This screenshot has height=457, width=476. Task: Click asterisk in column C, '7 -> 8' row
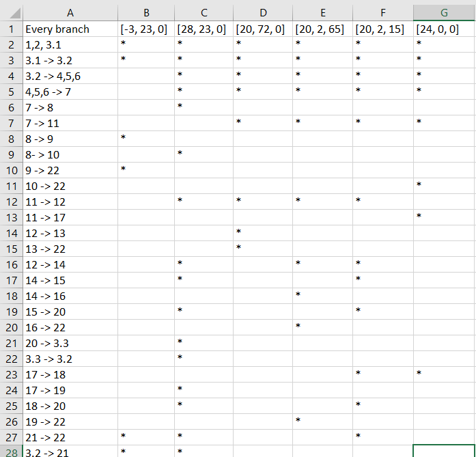[180, 106]
